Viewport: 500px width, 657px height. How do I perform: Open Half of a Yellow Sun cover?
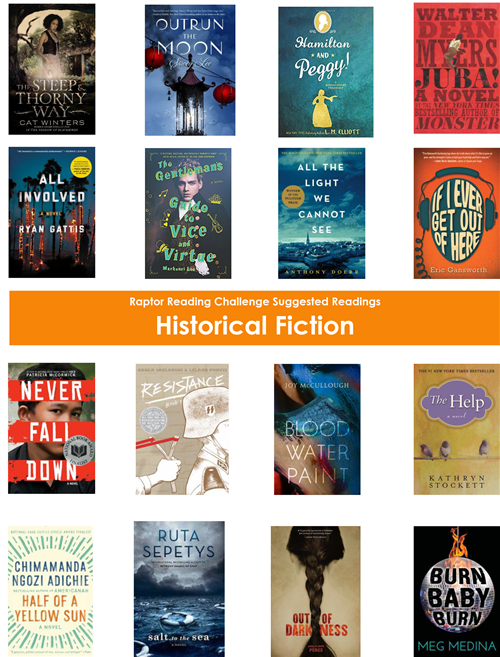pyautogui.click(x=50, y=592)
